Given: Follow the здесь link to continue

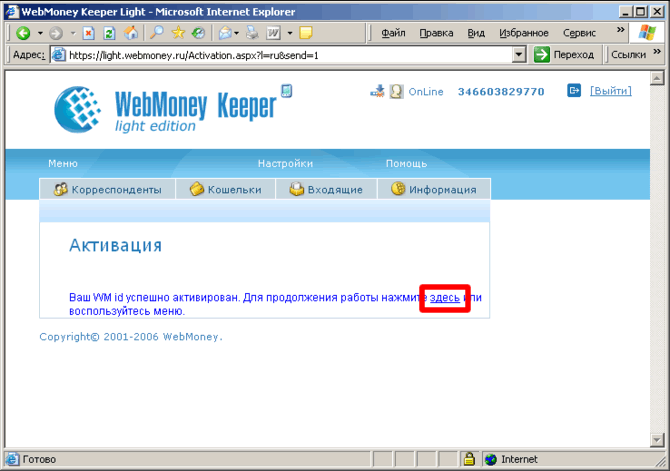Looking at the screenshot, I should [445, 297].
